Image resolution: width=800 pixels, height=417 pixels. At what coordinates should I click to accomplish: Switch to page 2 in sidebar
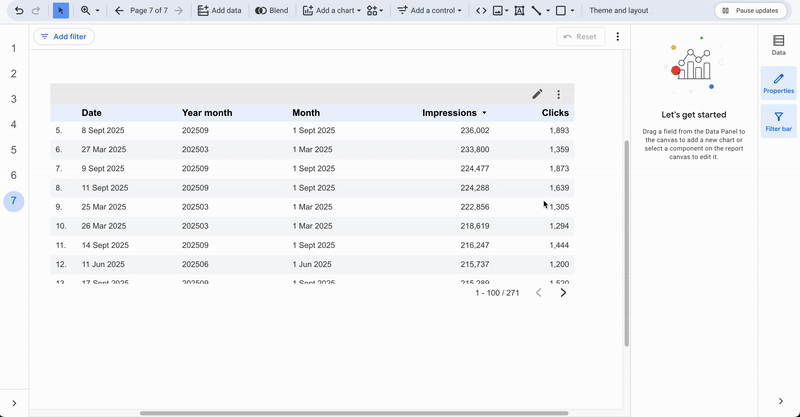[14, 73]
